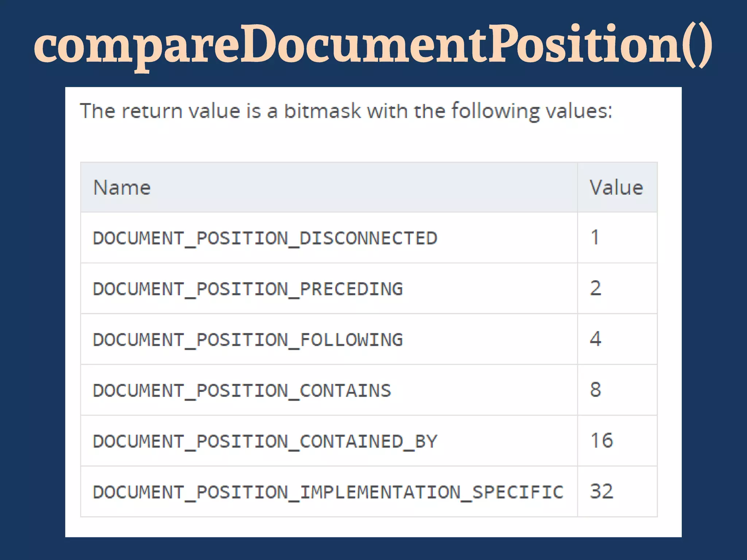Click the bitmask description sentence
The height and width of the screenshot is (560, 747).
tap(346, 111)
